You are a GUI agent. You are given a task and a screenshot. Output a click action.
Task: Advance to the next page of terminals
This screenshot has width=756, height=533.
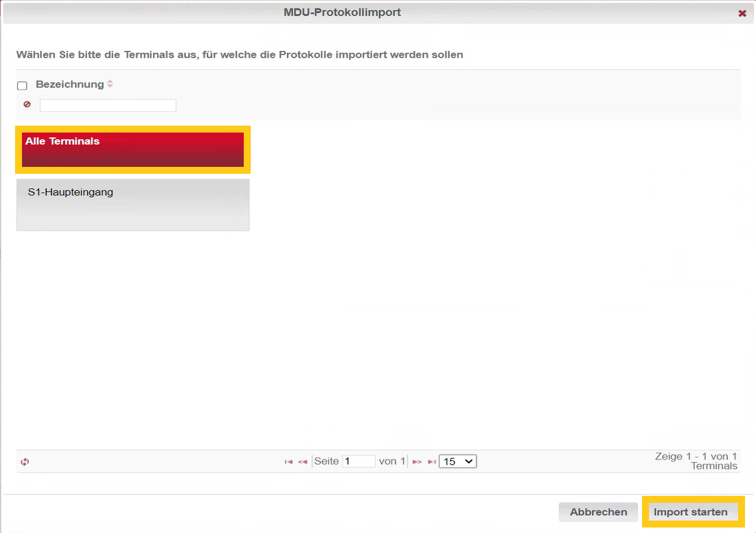pos(417,462)
